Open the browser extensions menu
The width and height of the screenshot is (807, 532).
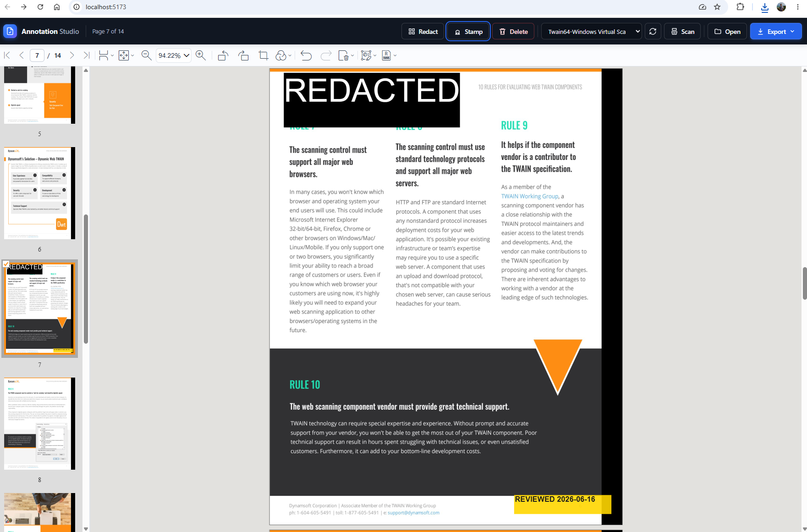coord(740,7)
